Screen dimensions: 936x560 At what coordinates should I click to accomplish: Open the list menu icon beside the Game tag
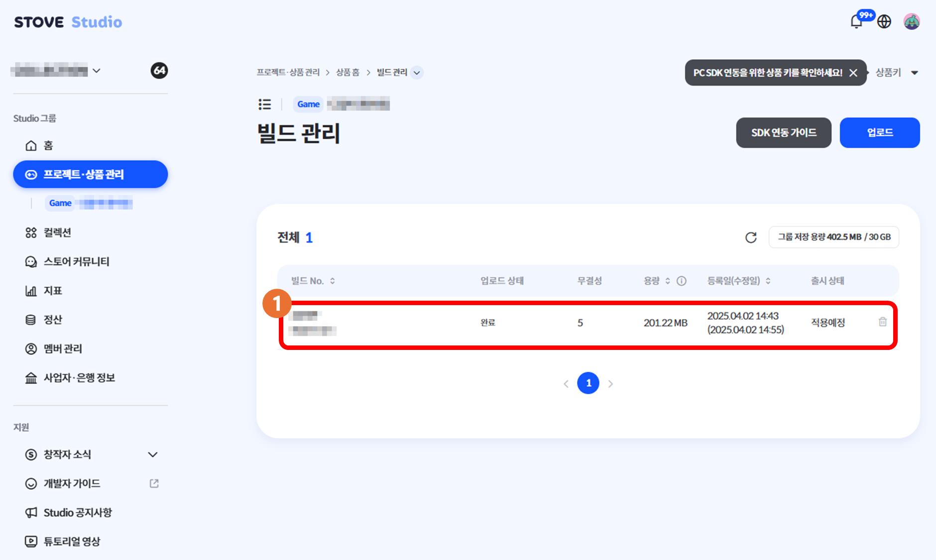[x=264, y=104]
